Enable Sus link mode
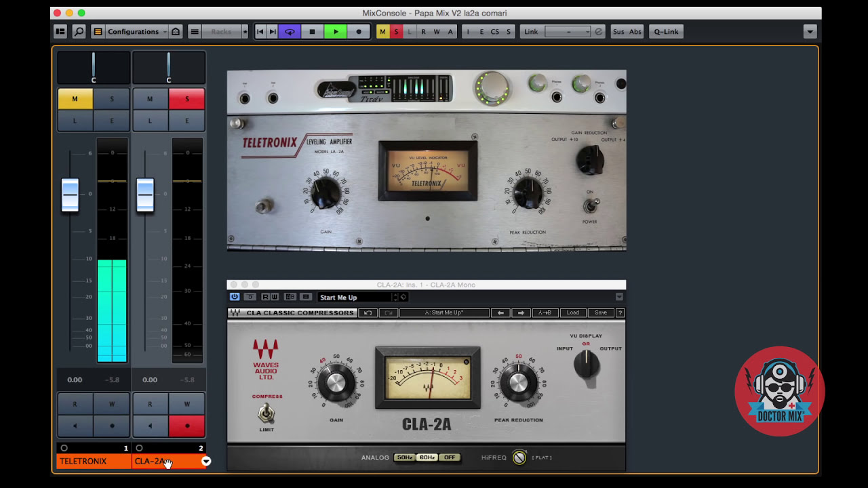Viewport: 868px width, 488px height. pos(618,32)
